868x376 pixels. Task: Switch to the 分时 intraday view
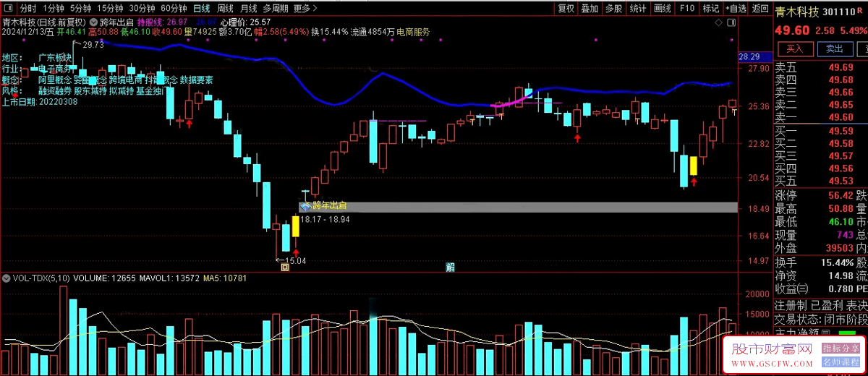(x=27, y=9)
